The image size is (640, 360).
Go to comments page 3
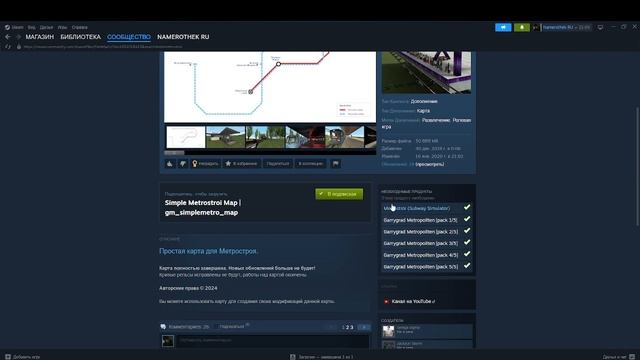(x=352, y=327)
